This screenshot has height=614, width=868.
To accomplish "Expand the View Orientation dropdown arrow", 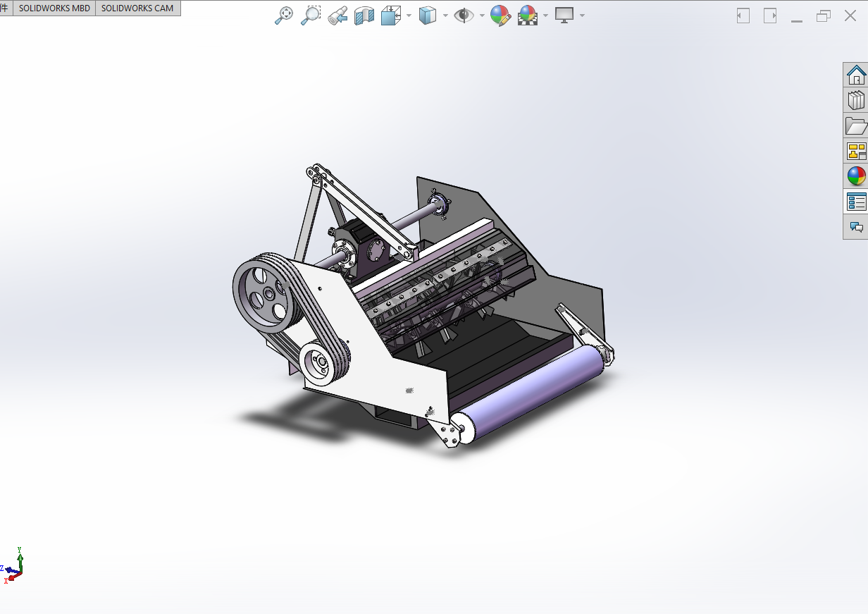I will click(x=409, y=16).
